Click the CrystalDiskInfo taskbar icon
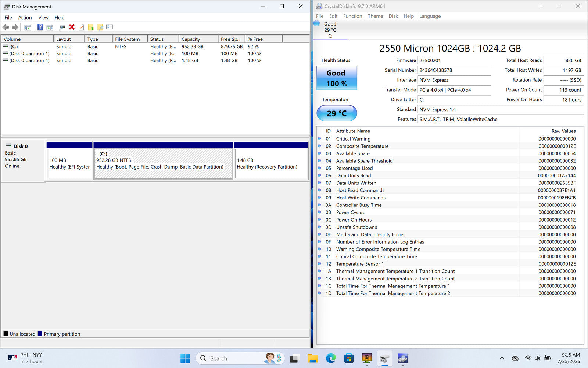588x368 pixels. pyautogui.click(x=403, y=358)
